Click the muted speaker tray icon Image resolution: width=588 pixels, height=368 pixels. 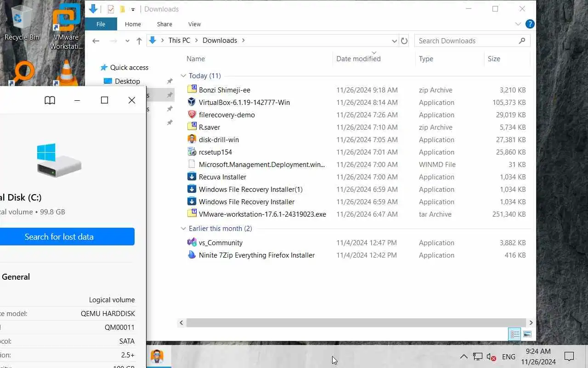click(x=492, y=356)
